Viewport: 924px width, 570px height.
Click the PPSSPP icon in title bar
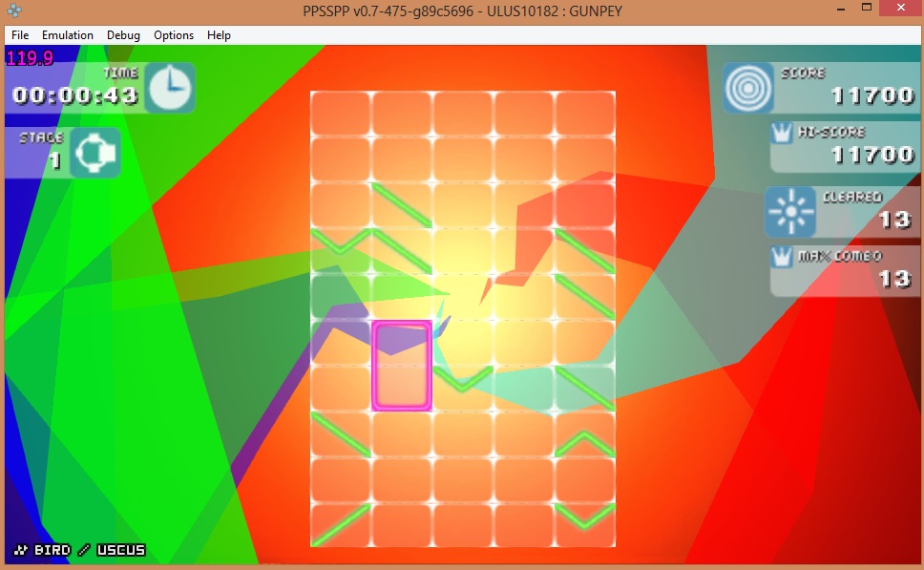coord(14,9)
